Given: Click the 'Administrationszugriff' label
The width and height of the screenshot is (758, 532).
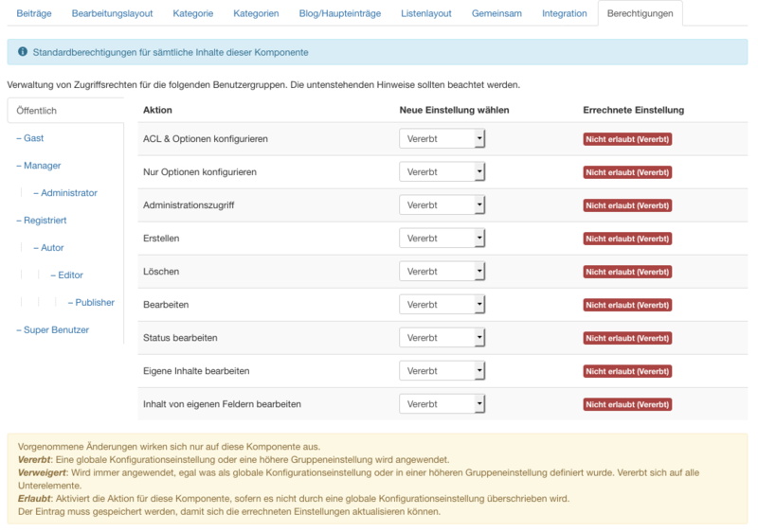Looking at the screenshot, I should click(189, 205).
